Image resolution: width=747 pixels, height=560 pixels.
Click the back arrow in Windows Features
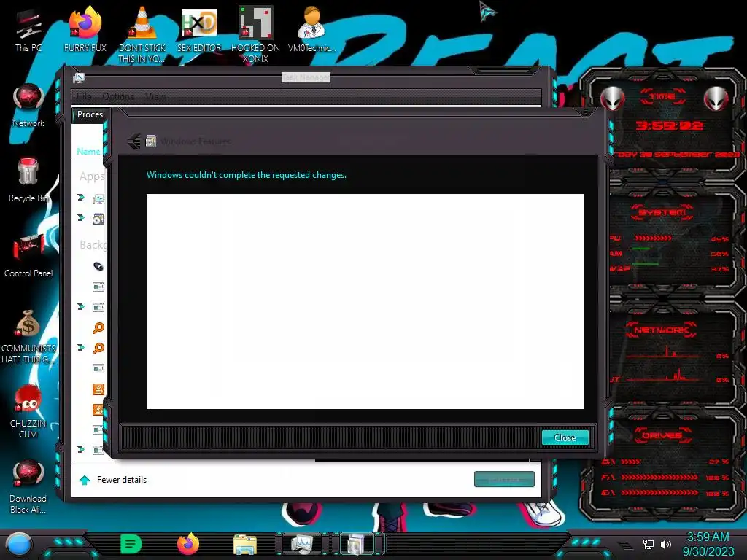(x=134, y=141)
